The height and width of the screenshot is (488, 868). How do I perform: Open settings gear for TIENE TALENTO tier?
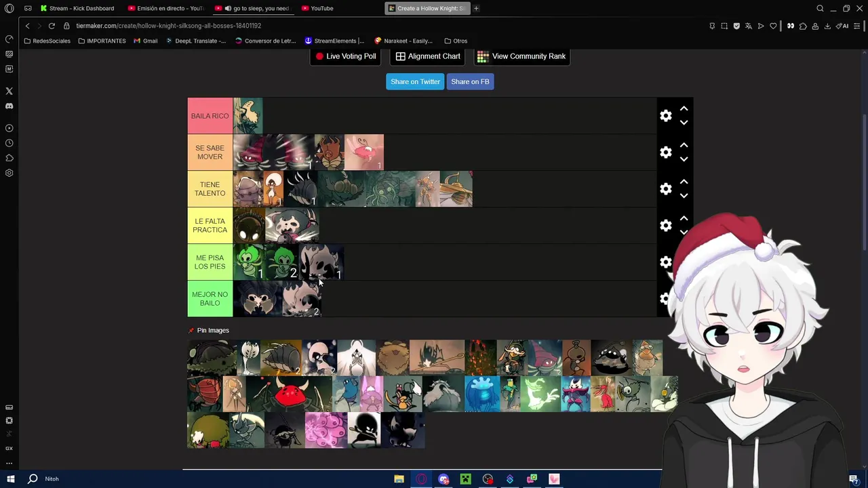click(x=666, y=189)
